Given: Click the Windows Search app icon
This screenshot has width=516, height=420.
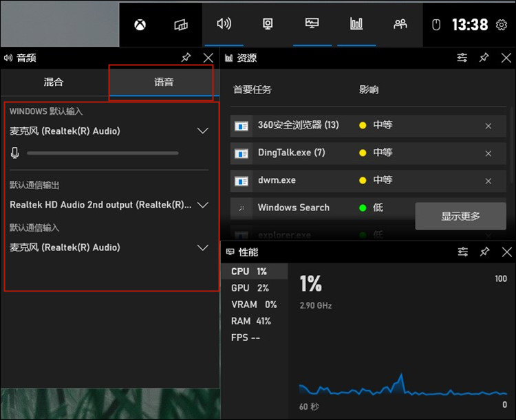Looking at the screenshot, I should pos(241,208).
